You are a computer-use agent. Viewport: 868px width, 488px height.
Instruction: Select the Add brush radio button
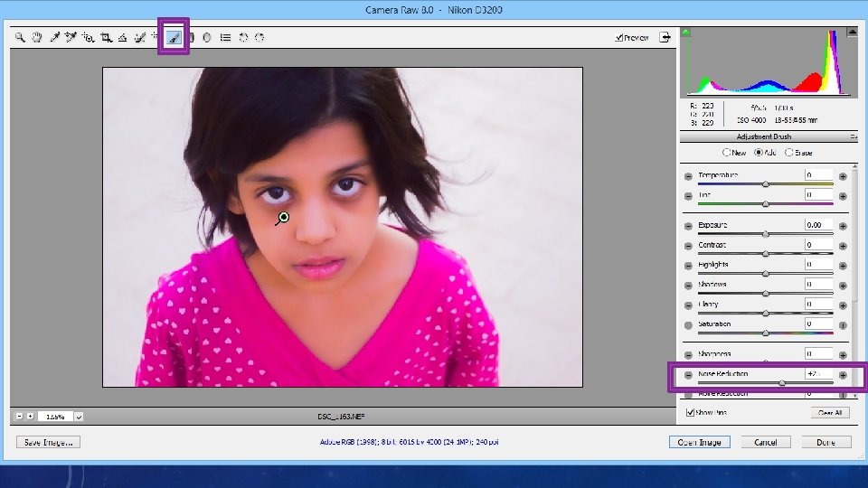(x=759, y=152)
